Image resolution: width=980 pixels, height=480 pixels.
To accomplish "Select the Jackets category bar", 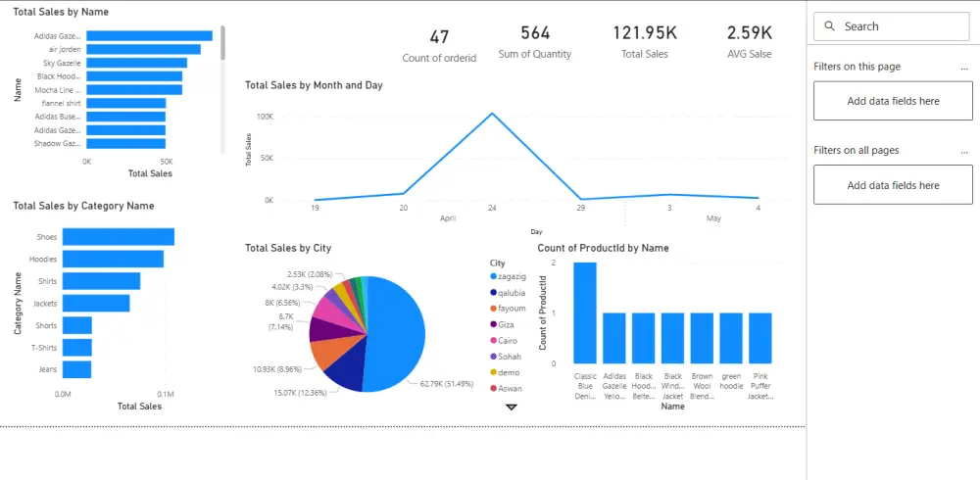I will (96, 303).
